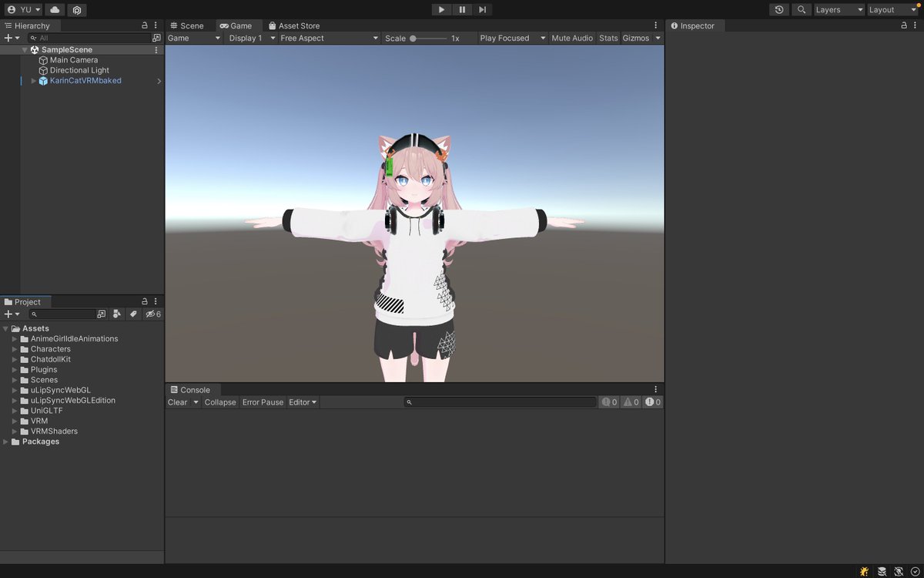Open the Play Focused dropdown

[513, 38]
